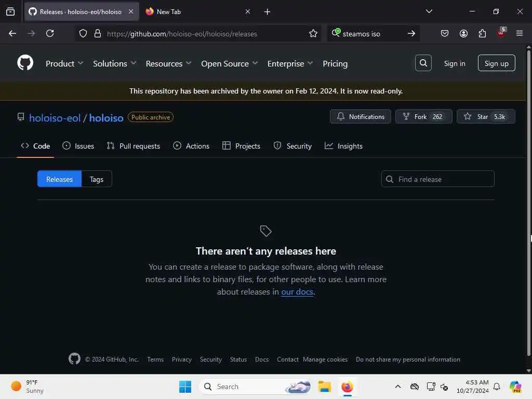Open the Firefox hamburger menu
The image size is (532, 399).
[x=520, y=33]
